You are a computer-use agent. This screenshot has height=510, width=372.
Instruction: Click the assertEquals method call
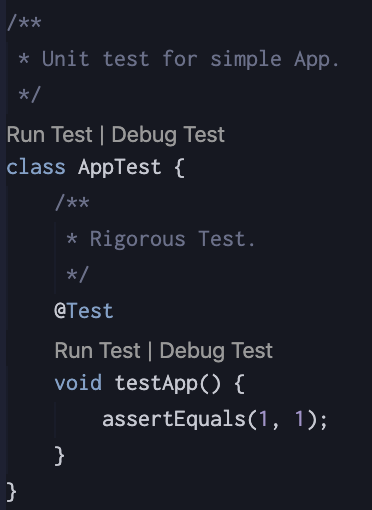[174, 419]
